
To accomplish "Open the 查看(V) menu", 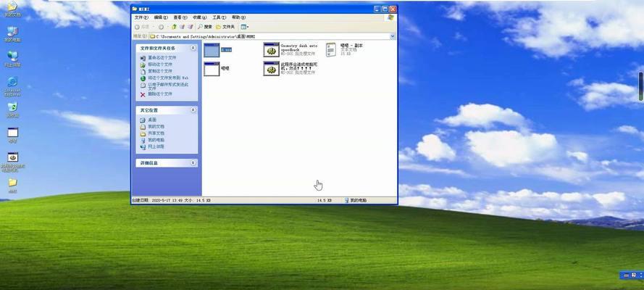I will point(180,17).
